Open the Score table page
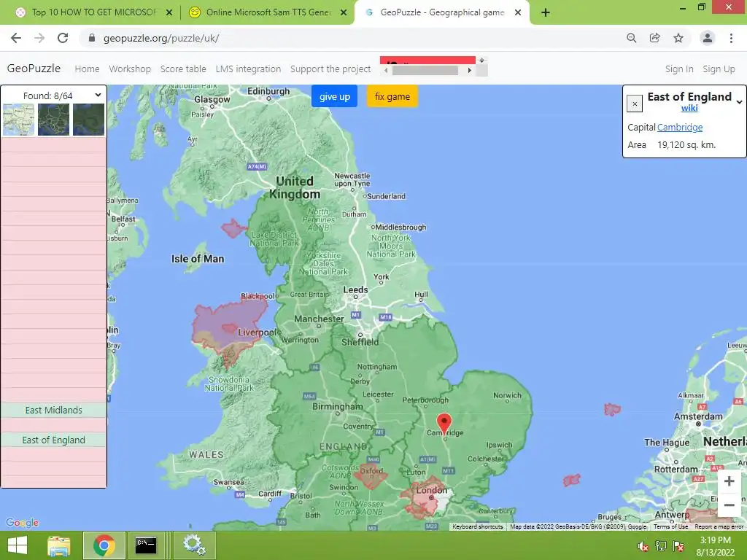 pos(183,69)
